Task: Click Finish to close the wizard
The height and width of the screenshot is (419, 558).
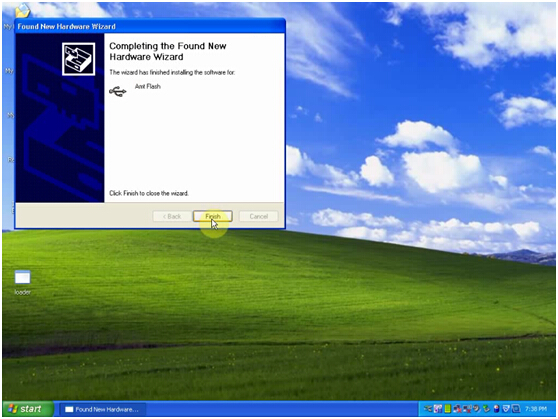Action: (212, 216)
